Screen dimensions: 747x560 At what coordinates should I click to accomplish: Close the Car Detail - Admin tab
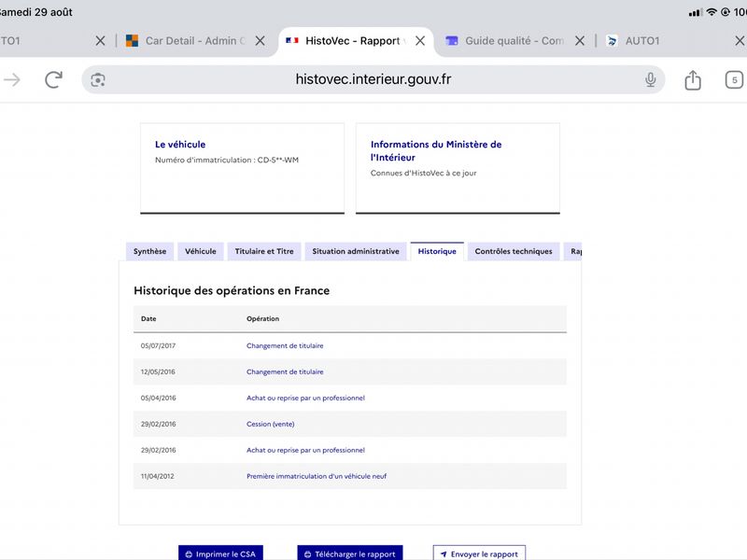[x=260, y=41]
